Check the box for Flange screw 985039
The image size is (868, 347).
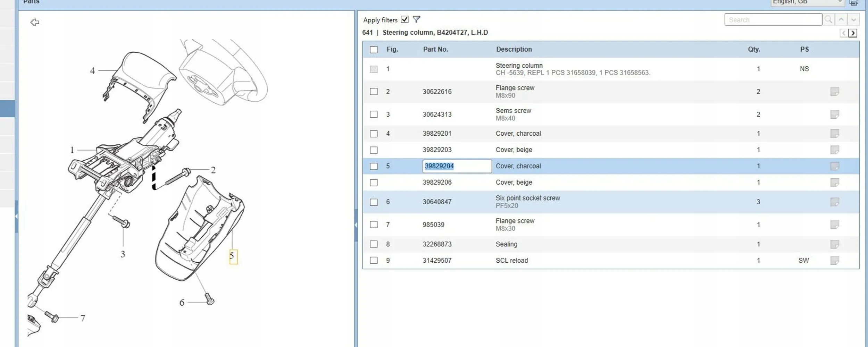[x=374, y=225]
